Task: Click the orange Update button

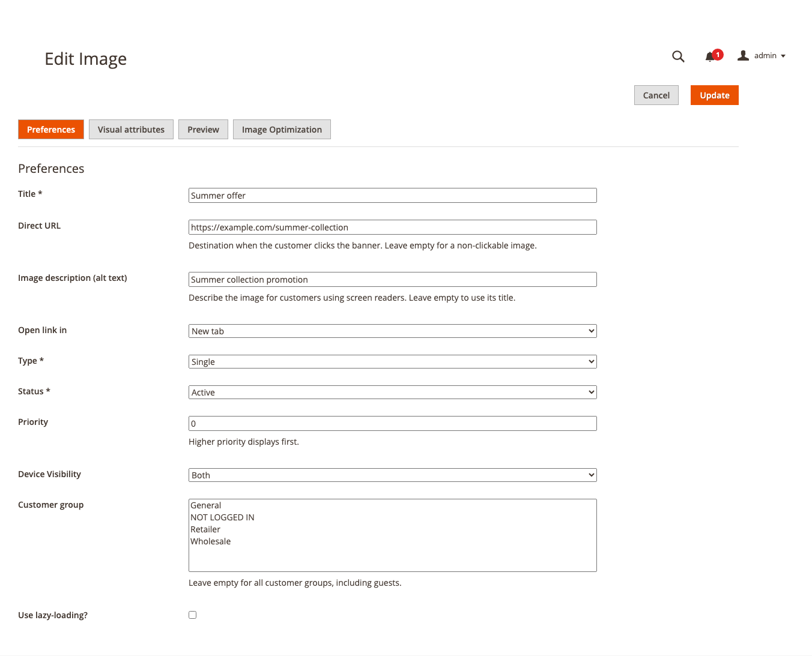Action: click(x=715, y=95)
